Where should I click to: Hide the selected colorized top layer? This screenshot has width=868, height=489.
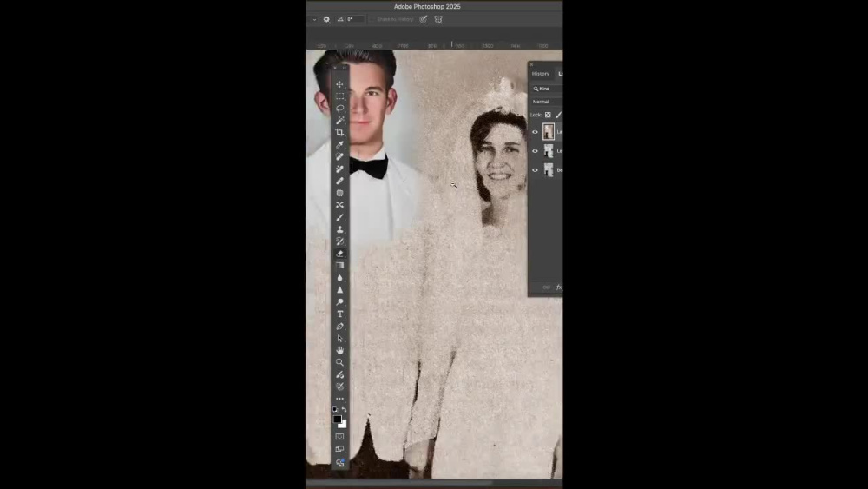[535, 132]
